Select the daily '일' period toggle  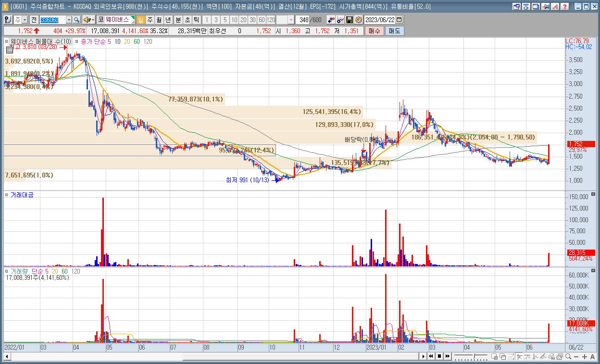pyautogui.click(x=141, y=20)
